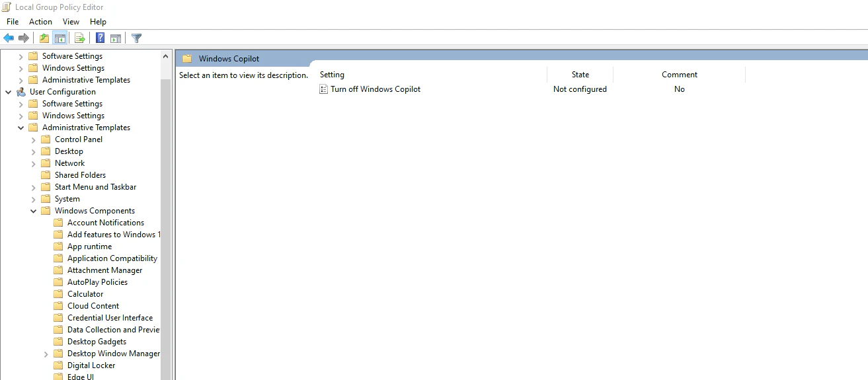Image resolution: width=868 pixels, height=380 pixels.
Task: Sort by the Comment column header
Action: click(x=680, y=75)
